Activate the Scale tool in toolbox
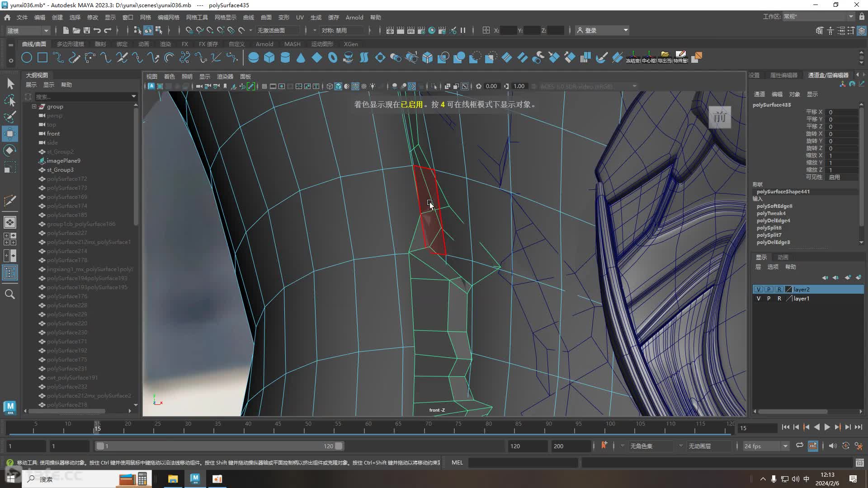This screenshot has height=488, width=868. coord(10,167)
